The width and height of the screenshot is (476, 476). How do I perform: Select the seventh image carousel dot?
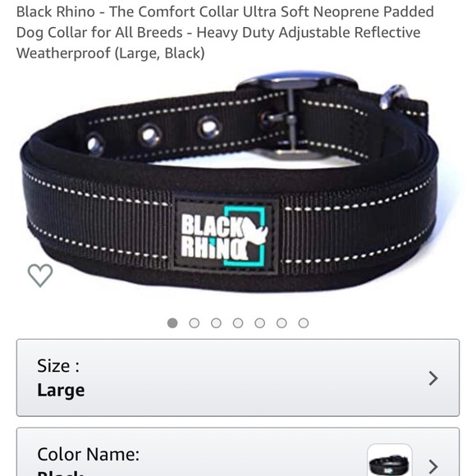point(304,323)
